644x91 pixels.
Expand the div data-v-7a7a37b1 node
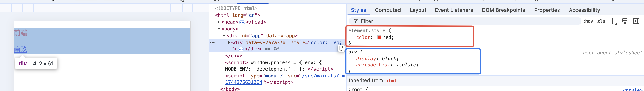pyautogui.click(x=229, y=42)
